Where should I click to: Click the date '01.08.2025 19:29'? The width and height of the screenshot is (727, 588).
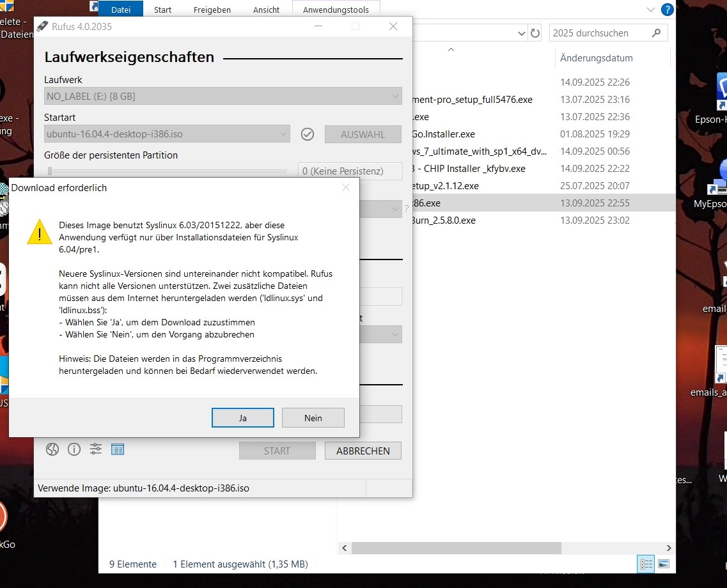point(595,134)
